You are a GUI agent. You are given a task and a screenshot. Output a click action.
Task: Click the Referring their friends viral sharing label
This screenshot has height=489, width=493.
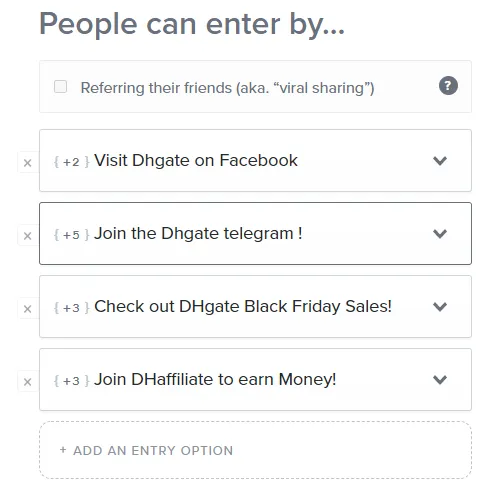pos(227,88)
